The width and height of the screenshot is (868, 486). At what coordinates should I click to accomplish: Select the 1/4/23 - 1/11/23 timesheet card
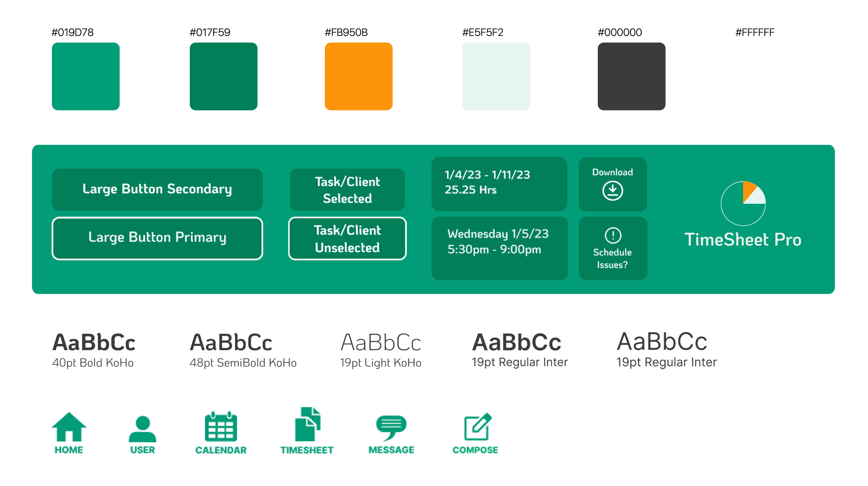(499, 184)
